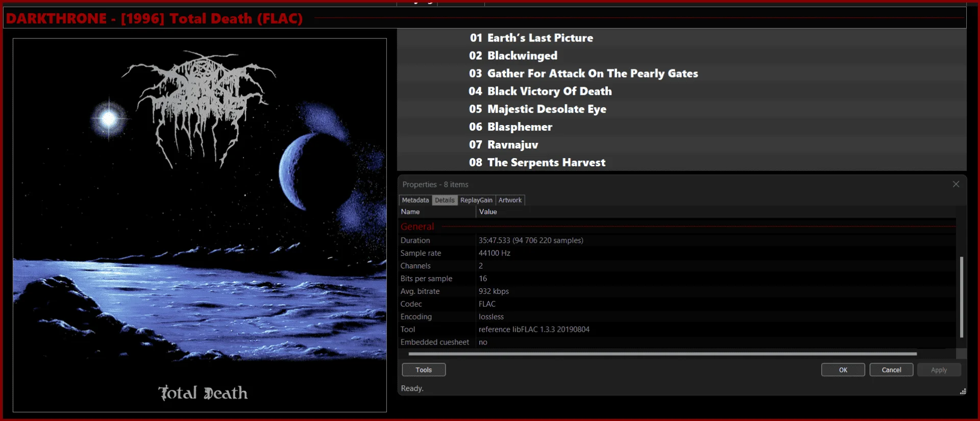Open the Artwork tab
The width and height of the screenshot is (980, 421).
click(x=510, y=200)
